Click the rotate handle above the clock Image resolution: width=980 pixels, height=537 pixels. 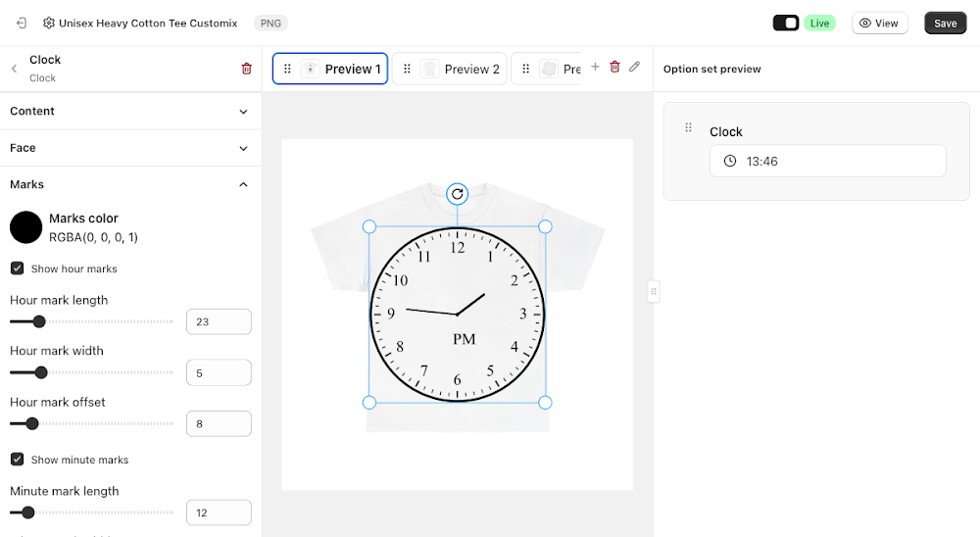[458, 194]
